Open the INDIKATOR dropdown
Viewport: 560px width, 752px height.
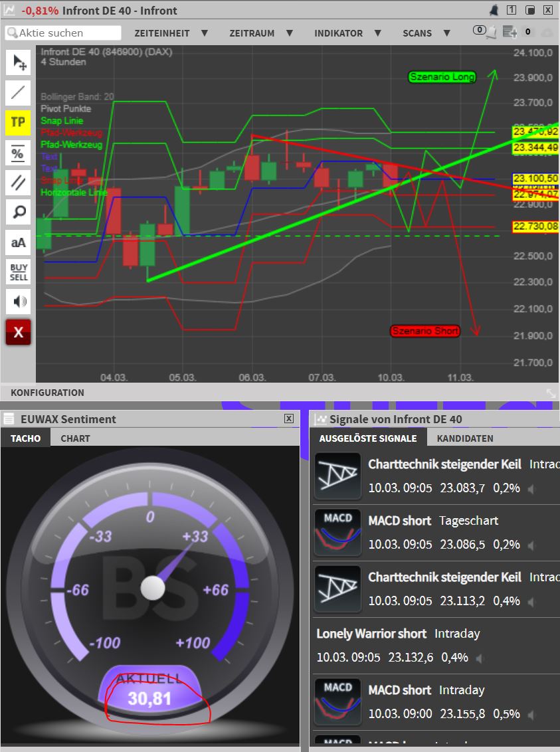347,33
